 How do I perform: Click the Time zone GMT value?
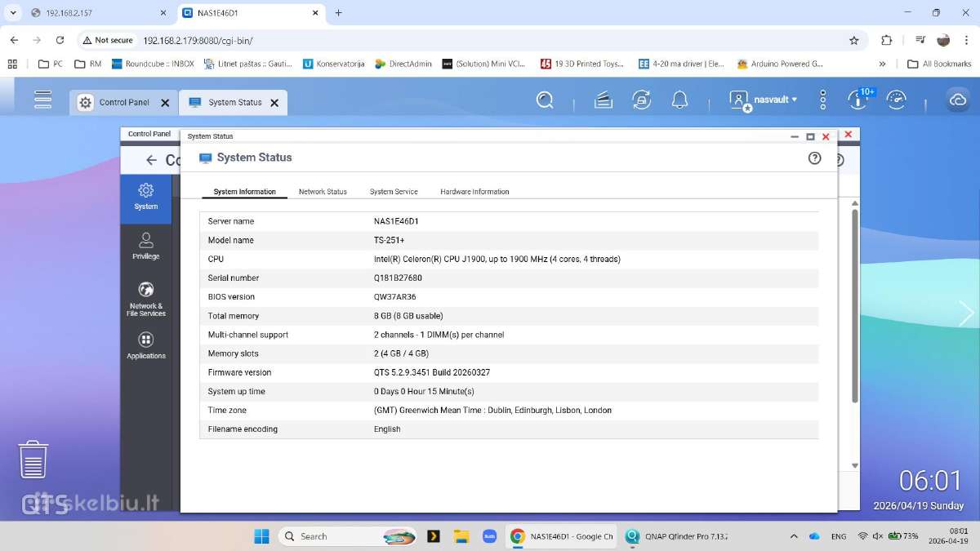[492, 410]
